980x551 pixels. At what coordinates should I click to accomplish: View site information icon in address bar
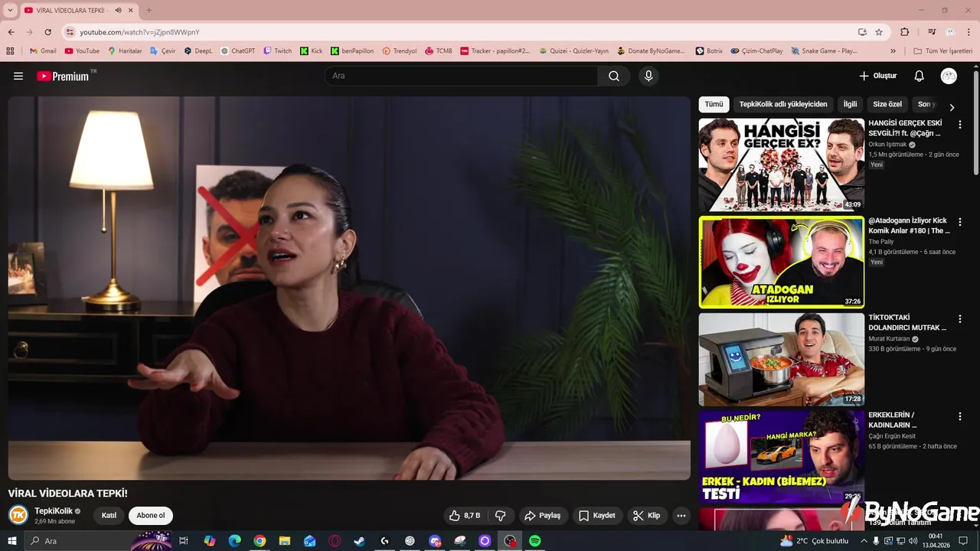click(70, 32)
